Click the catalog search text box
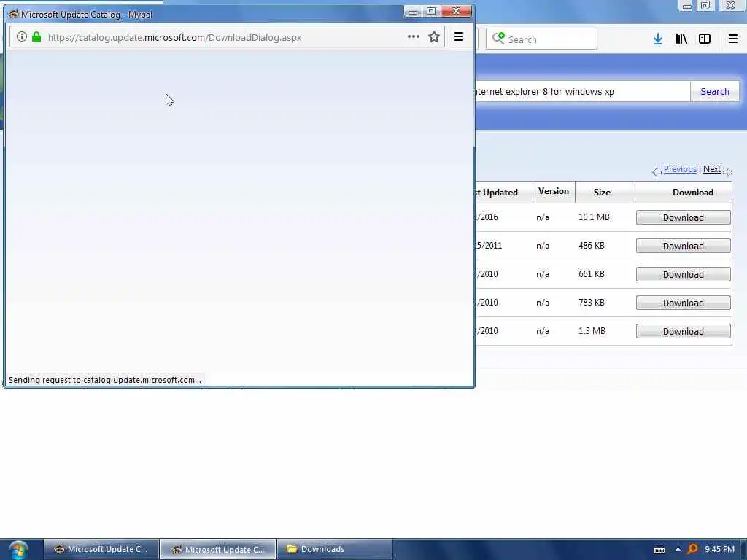747x560 pixels. click(x=582, y=91)
